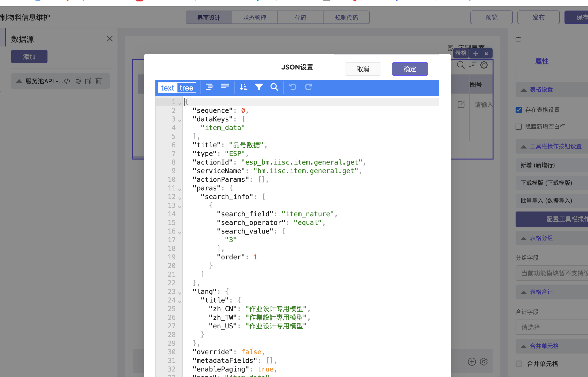Open 属性 tab in right panel

click(542, 62)
